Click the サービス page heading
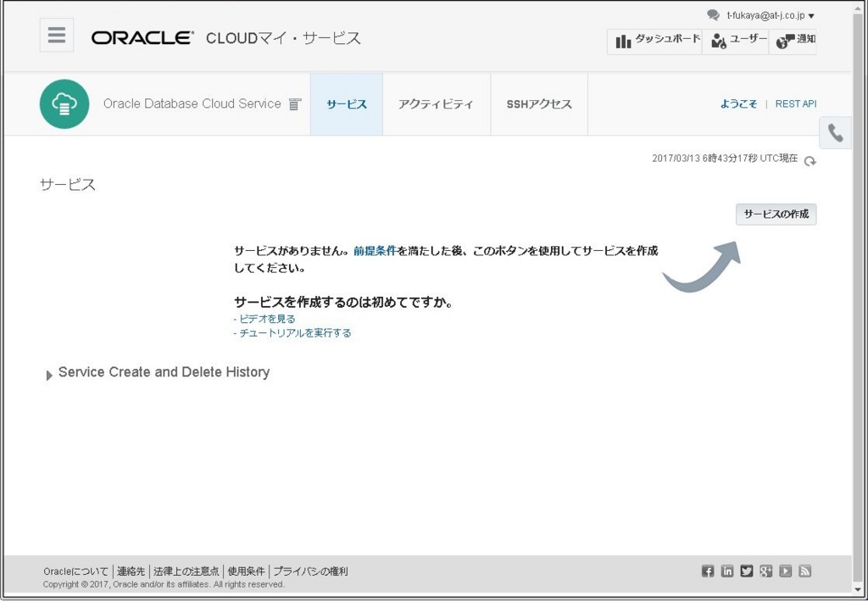 point(68,185)
